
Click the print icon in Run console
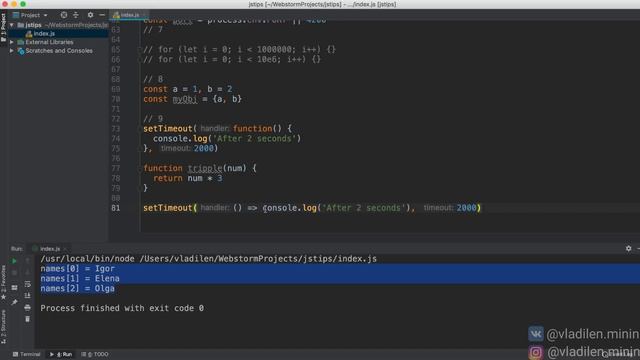pos(27,307)
